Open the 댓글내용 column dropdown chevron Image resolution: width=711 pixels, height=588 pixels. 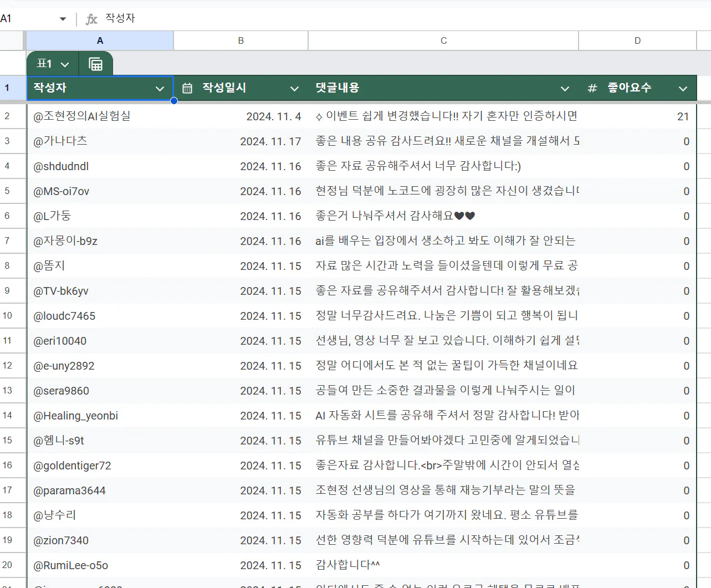point(565,88)
